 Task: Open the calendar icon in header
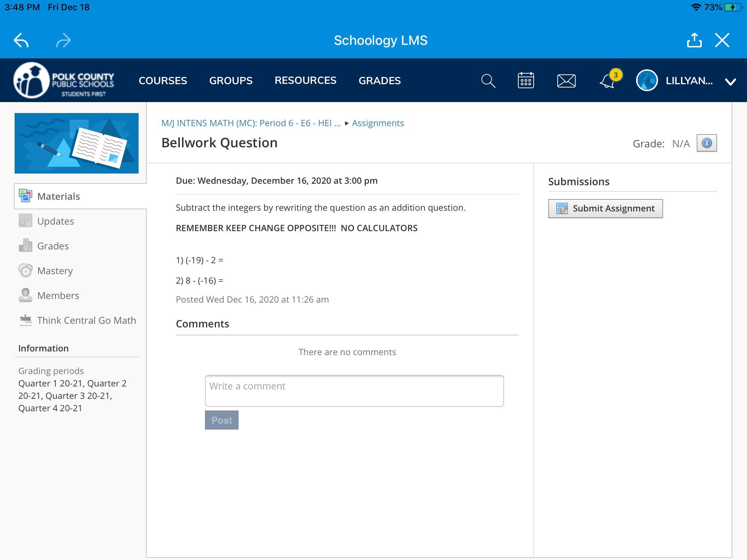[526, 81]
